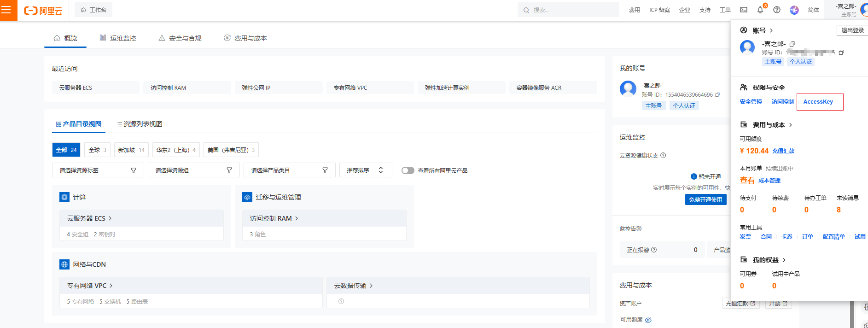Click the 费用与成本 wallet icon in dropdown
The width and height of the screenshot is (868, 328).
click(x=744, y=124)
